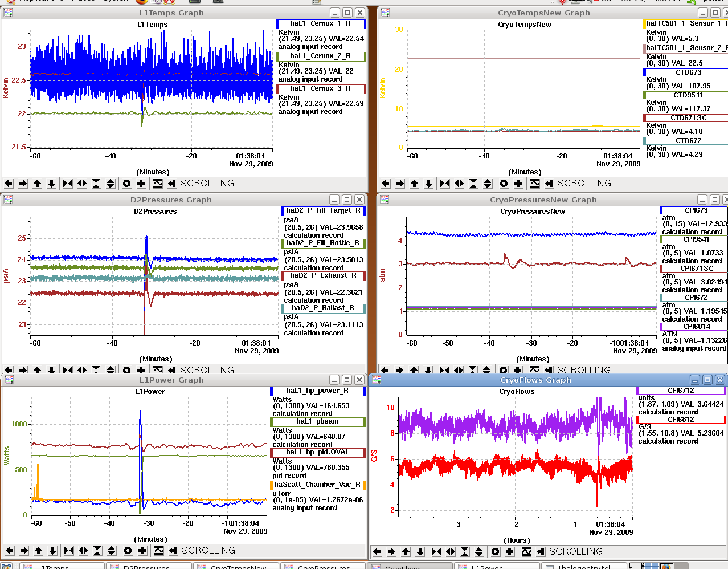Click CryoFlows Graph title bar
728x569 pixels.
[x=535, y=380]
